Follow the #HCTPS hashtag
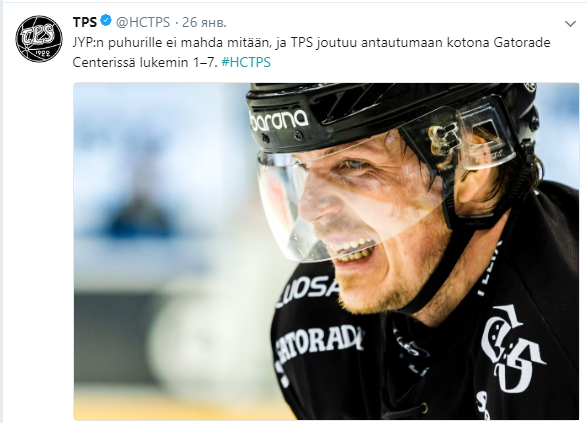Viewport: 587px width, 423px height. (246, 62)
